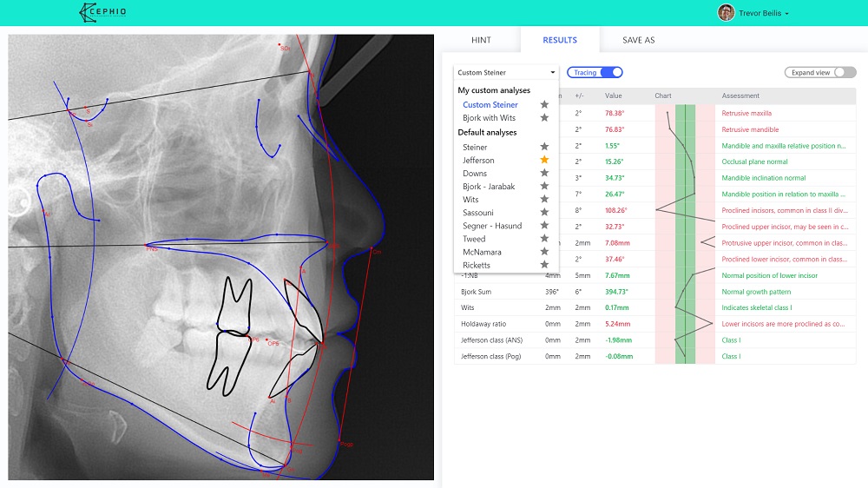
Task: Click the Wits analysis entry
Action: tap(470, 200)
